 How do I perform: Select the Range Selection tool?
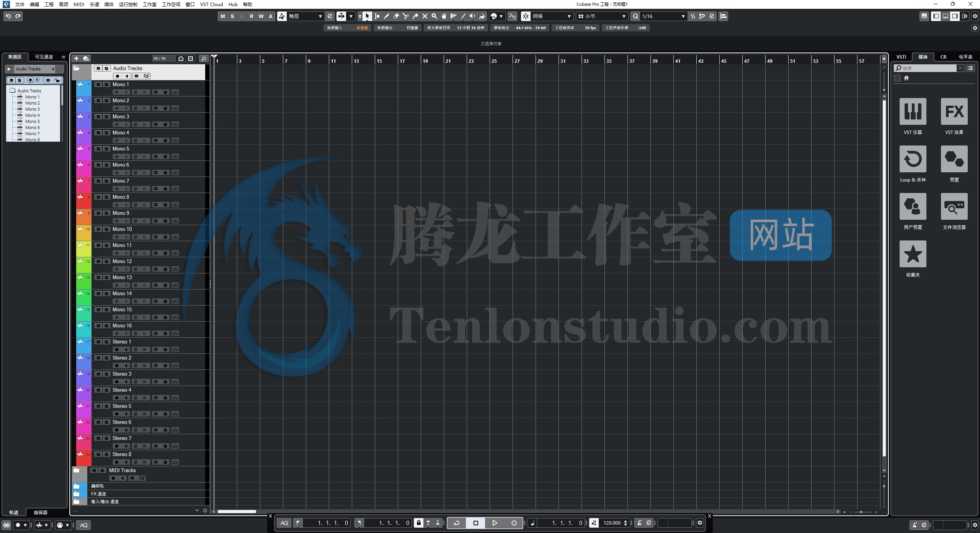(377, 16)
